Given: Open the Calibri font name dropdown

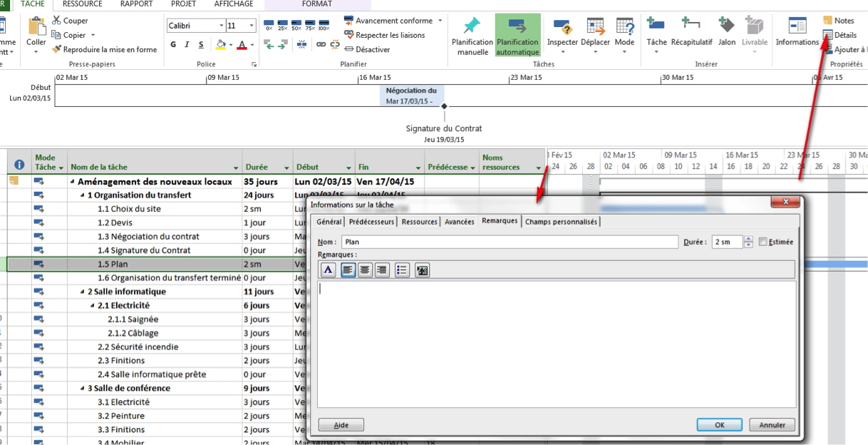Looking at the screenshot, I should (220, 26).
